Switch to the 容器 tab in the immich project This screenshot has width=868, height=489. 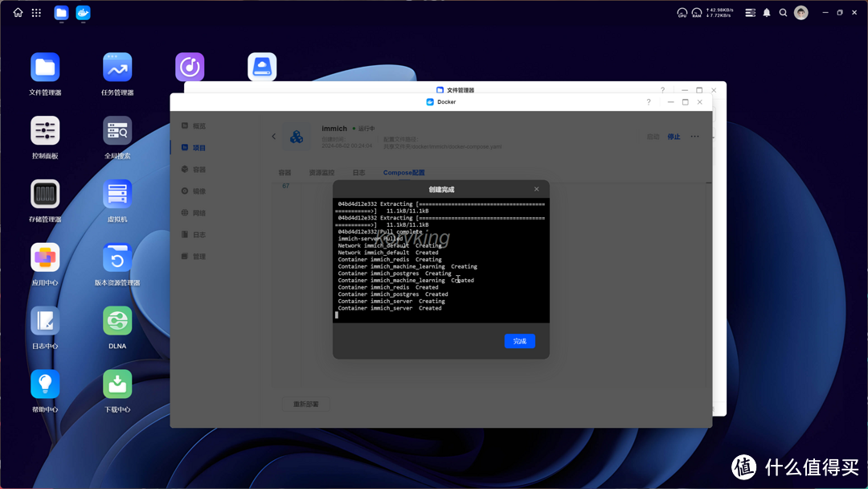[x=285, y=173]
